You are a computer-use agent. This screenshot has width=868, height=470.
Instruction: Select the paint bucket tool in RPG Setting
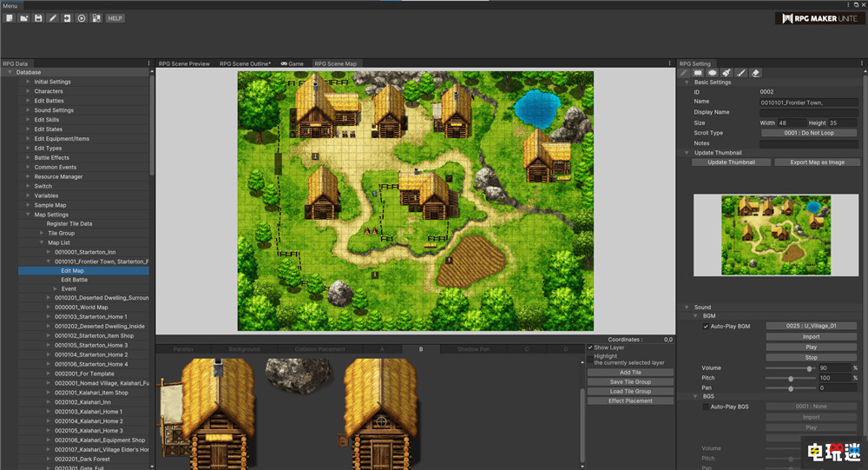(x=726, y=73)
